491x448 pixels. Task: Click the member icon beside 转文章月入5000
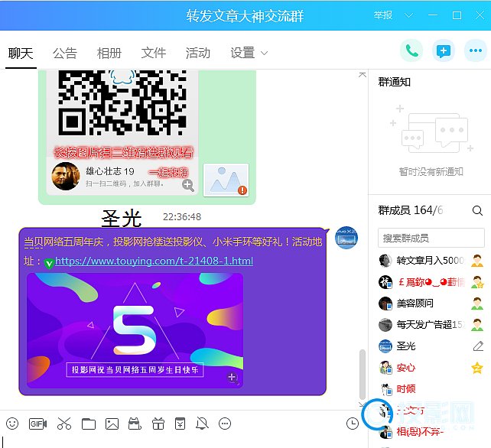(477, 261)
